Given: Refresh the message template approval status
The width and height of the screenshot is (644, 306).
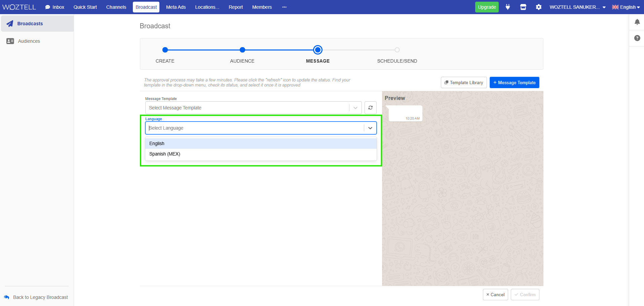Looking at the screenshot, I should [x=370, y=107].
